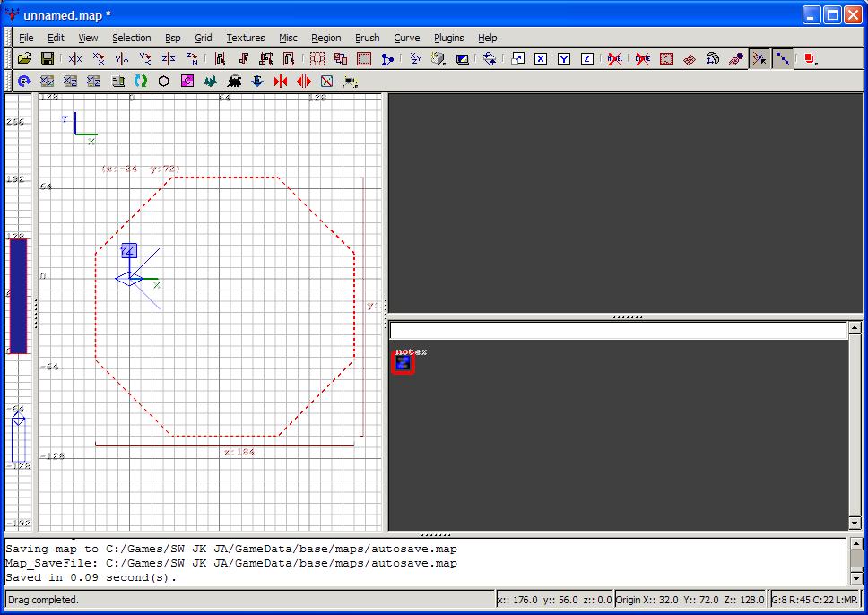Open the red show entities as dropdown
The image size is (868, 615).
click(x=811, y=58)
